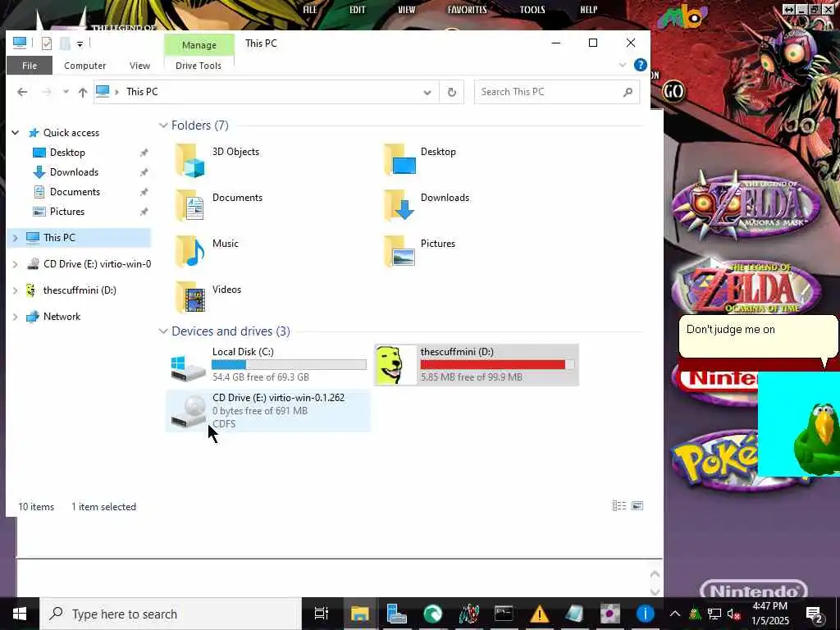Viewport: 840px width, 630px height.
Task: Expand Network tree node
Action: (16, 317)
